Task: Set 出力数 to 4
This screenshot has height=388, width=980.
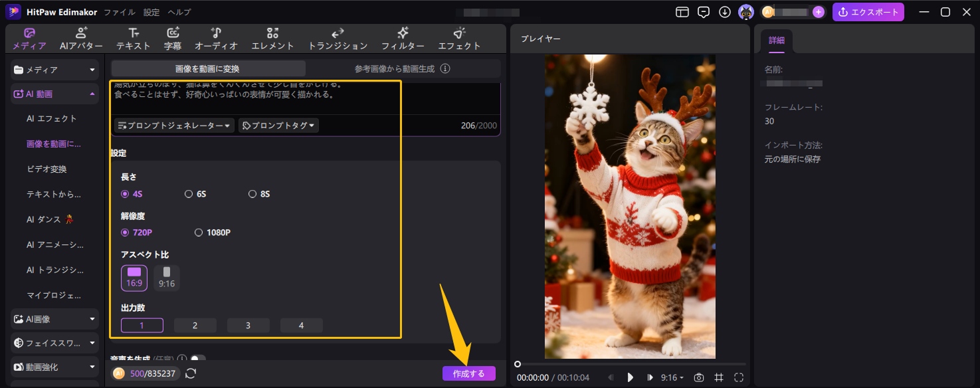Action: tap(301, 325)
